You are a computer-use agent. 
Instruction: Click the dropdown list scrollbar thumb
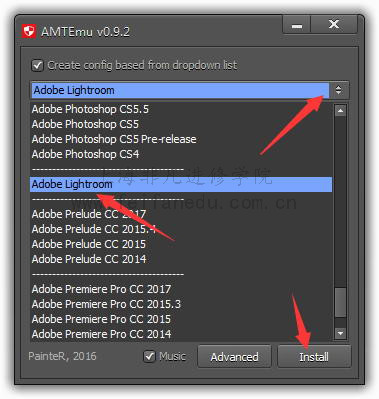coord(340,302)
